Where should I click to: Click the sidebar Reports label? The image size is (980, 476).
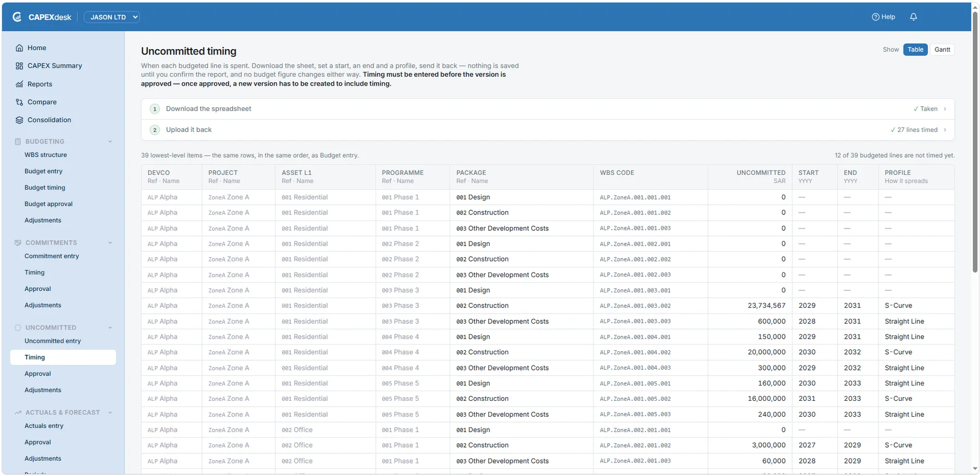pyautogui.click(x=40, y=84)
